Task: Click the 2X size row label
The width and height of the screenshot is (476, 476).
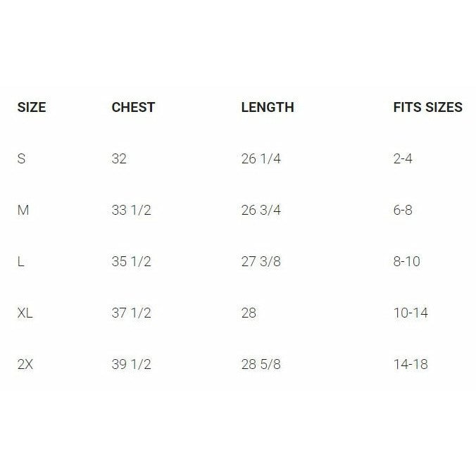Action: click(x=25, y=365)
